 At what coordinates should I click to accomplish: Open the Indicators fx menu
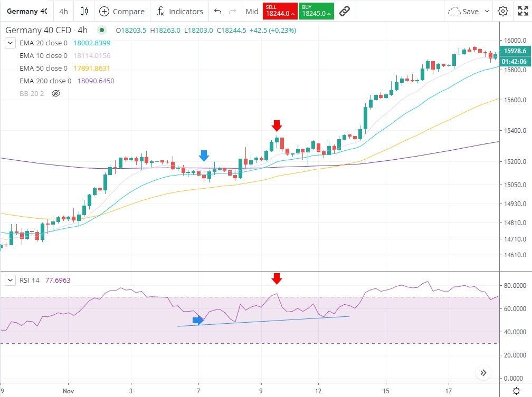pyautogui.click(x=179, y=11)
